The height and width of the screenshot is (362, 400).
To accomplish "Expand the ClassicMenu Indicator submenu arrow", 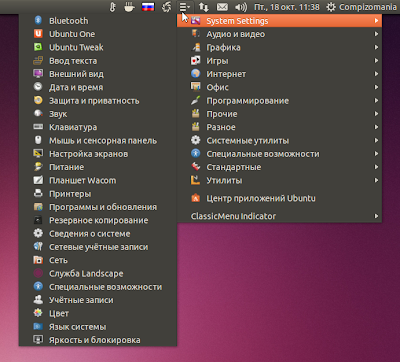I will tap(376, 216).
